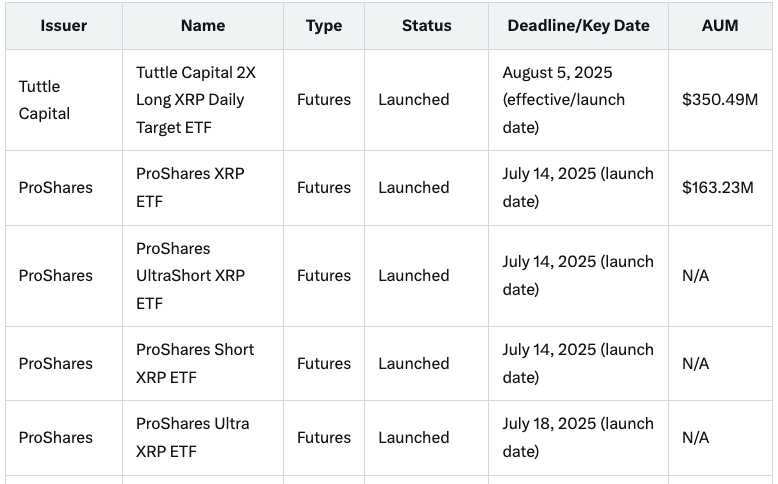Screen dimensions: 778x484
Task: Select the Tuttle Capital issuer cell
Action: (45, 100)
